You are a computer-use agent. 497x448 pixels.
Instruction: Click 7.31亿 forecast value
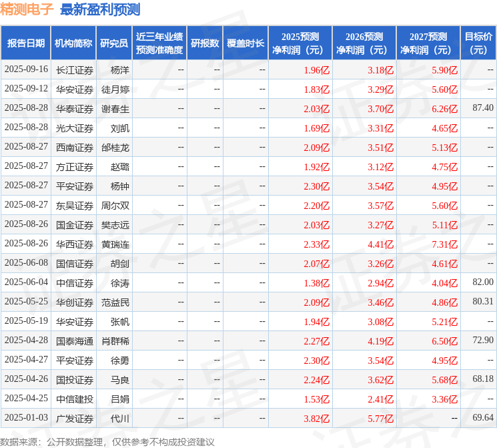[445, 244]
